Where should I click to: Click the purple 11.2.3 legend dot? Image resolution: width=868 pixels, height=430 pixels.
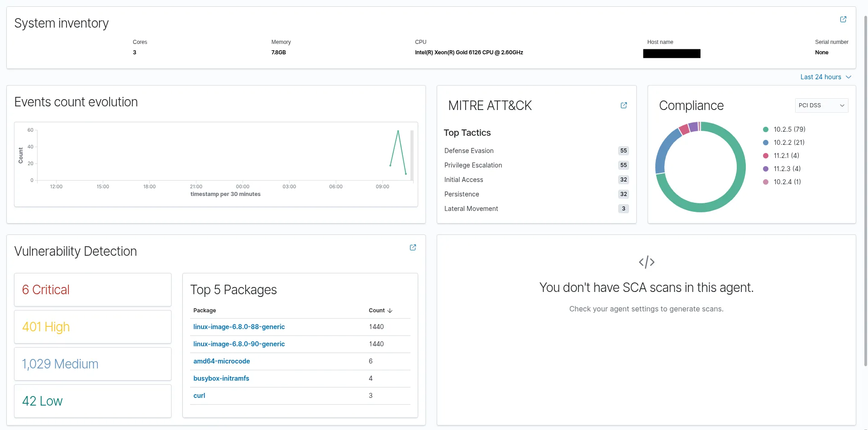coord(766,169)
